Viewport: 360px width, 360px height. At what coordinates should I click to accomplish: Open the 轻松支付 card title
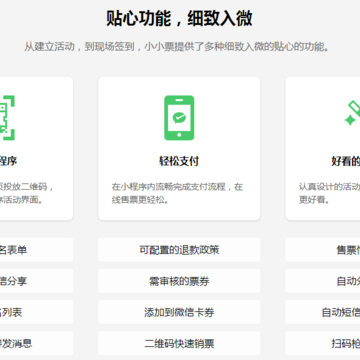coord(179,161)
